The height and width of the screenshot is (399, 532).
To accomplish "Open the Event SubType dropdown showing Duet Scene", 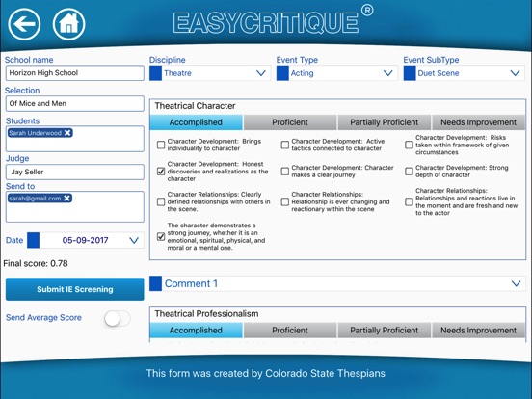I will coord(464,73).
